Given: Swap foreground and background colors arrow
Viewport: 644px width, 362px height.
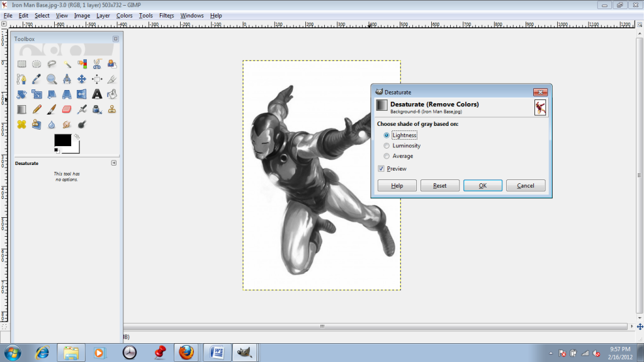Looking at the screenshot, I should pos(77,137).
